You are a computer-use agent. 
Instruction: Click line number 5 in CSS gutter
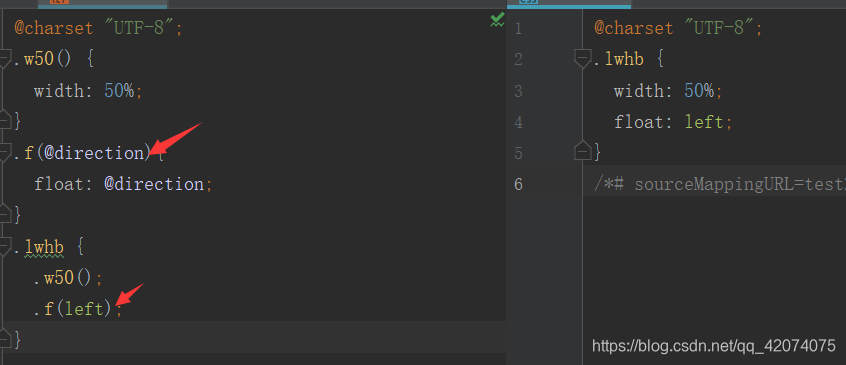(518, 153)
